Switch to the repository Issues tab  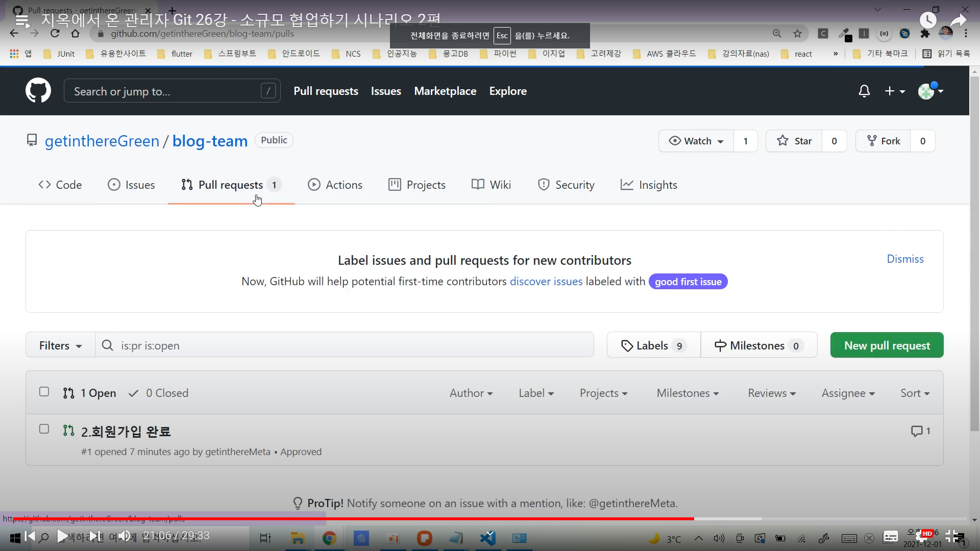pyautogui.click(x=131, y=185)
